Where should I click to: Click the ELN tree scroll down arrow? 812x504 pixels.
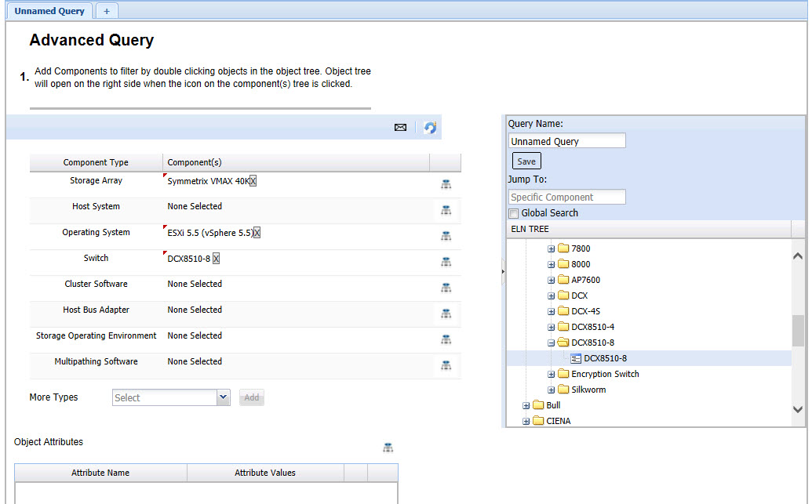798,409
